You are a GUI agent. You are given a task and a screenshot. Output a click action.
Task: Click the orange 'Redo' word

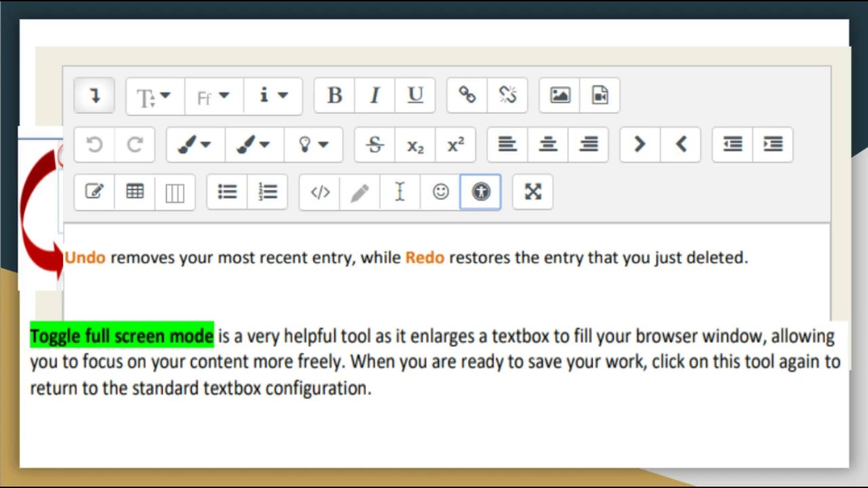pos(425,258)
